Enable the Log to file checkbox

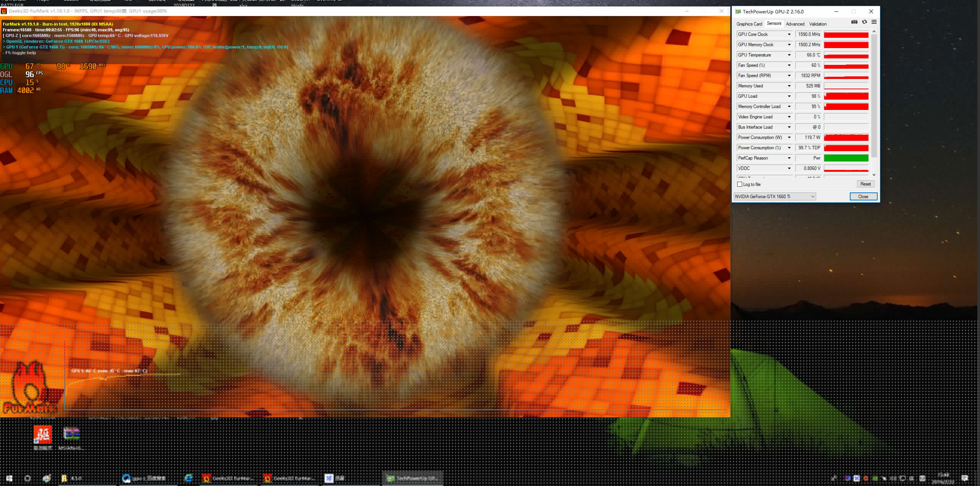pos(740,184)
